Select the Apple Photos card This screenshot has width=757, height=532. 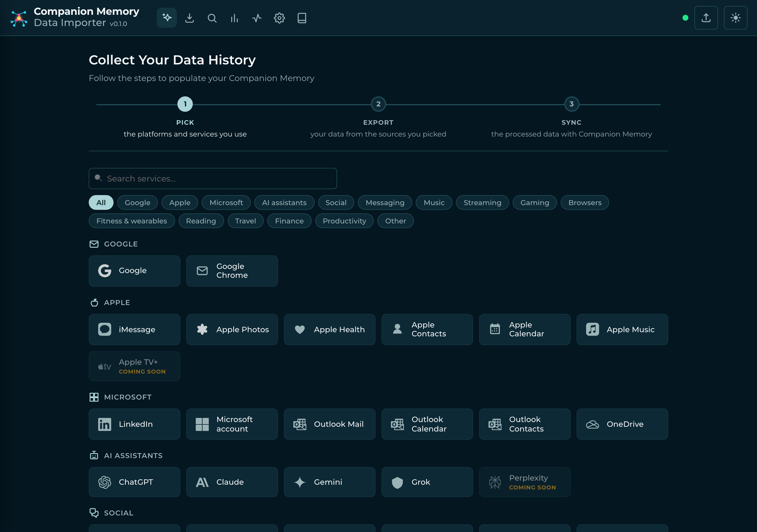232,330
